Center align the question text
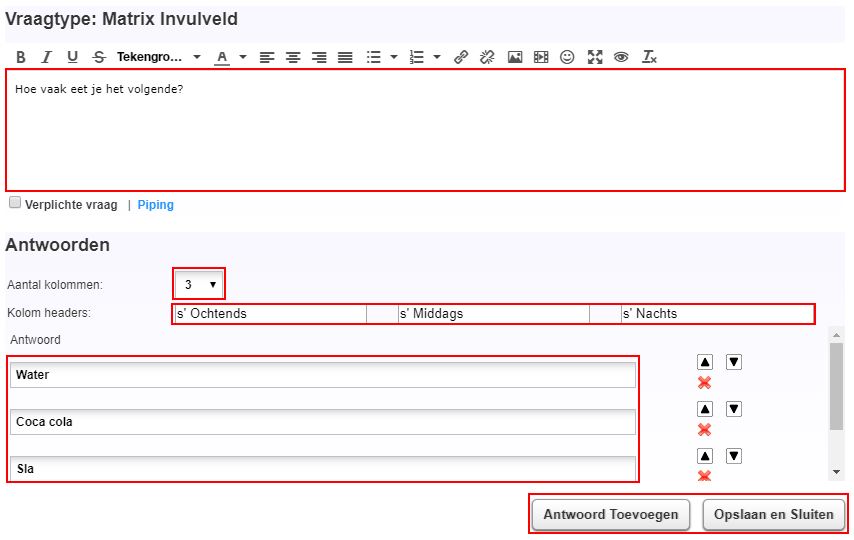 click(293, 57)
